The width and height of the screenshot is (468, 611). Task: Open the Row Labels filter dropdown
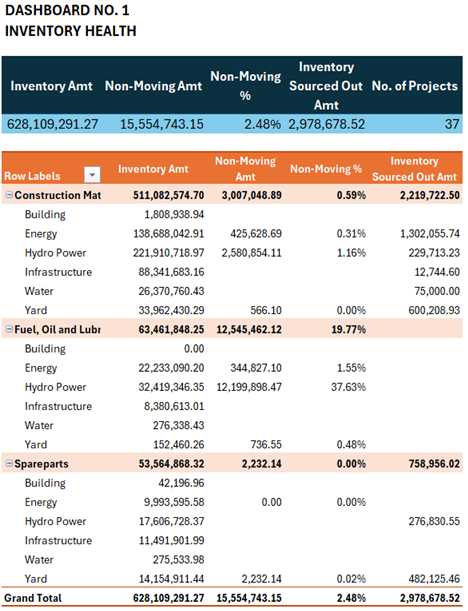92,175
